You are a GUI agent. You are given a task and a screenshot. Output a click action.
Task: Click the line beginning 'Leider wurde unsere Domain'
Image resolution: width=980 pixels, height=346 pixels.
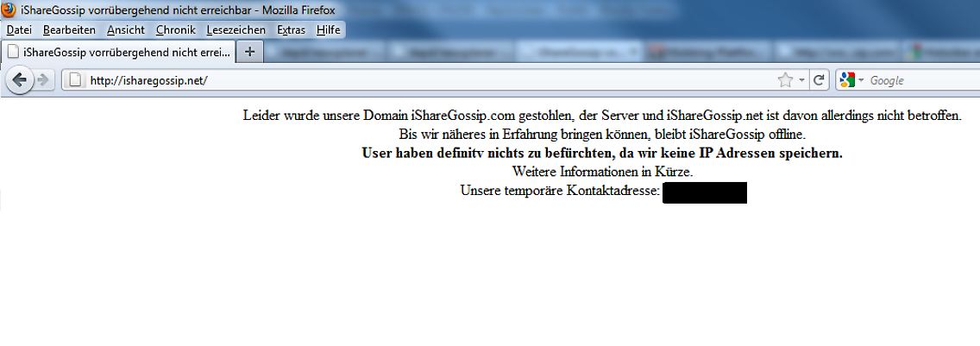[602, 116]
